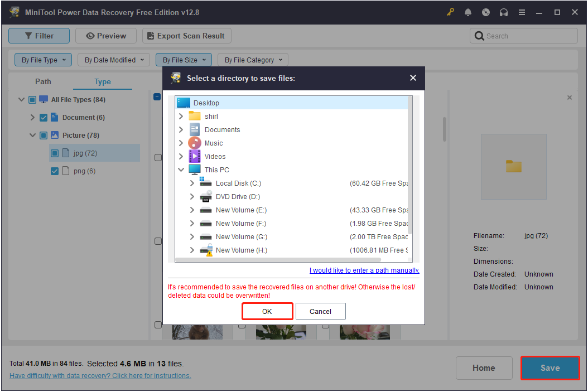Click the headset support icon
The image size is (588, 392).
point(504,12)
